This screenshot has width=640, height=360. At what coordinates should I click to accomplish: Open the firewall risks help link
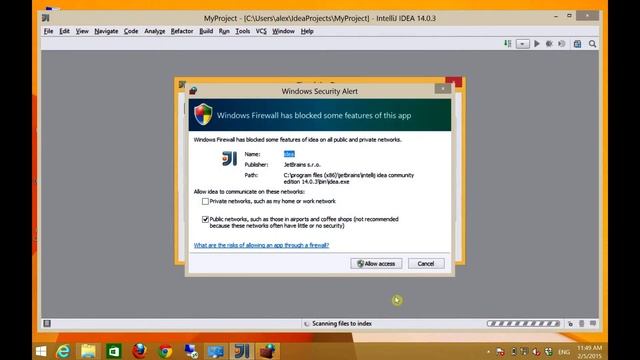tap(261, 245)
